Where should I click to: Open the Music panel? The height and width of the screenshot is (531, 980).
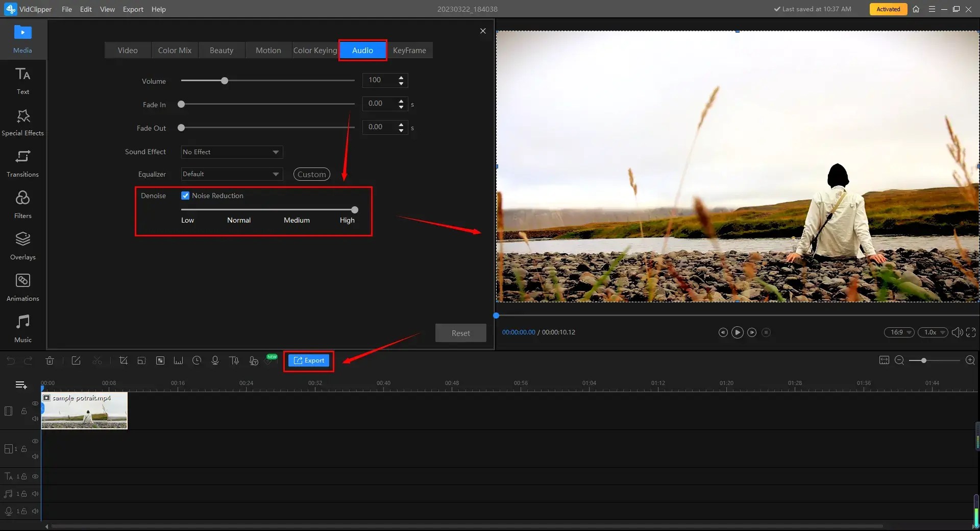(x=22, y=328)
